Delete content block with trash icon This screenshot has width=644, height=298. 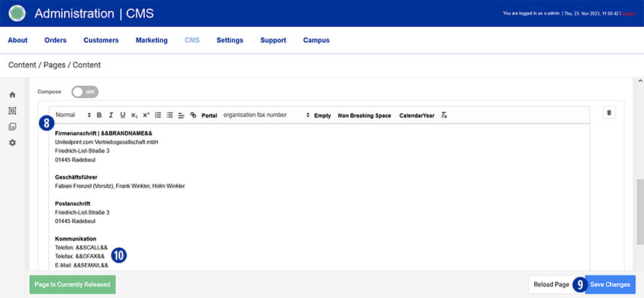click(x=610, y=113)
